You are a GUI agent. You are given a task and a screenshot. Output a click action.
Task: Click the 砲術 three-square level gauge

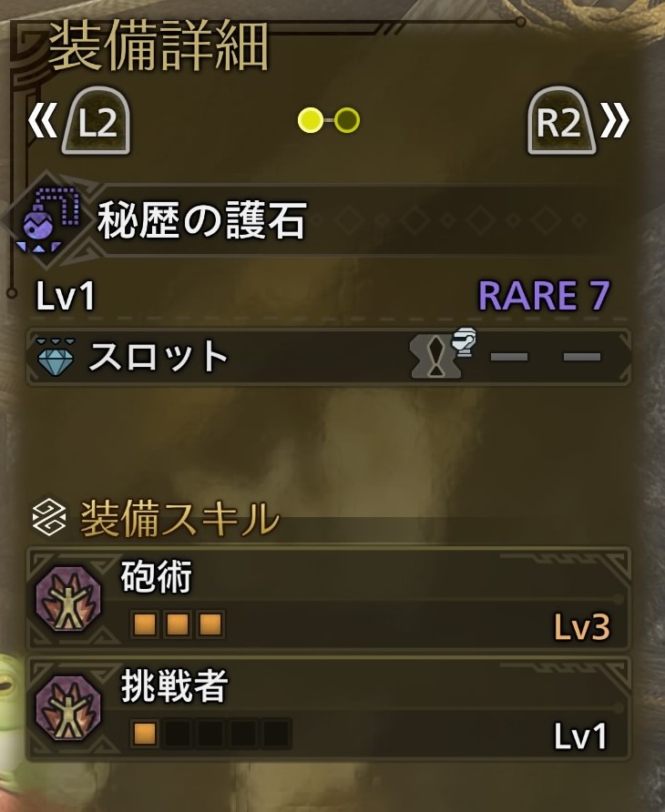point(178,624)
